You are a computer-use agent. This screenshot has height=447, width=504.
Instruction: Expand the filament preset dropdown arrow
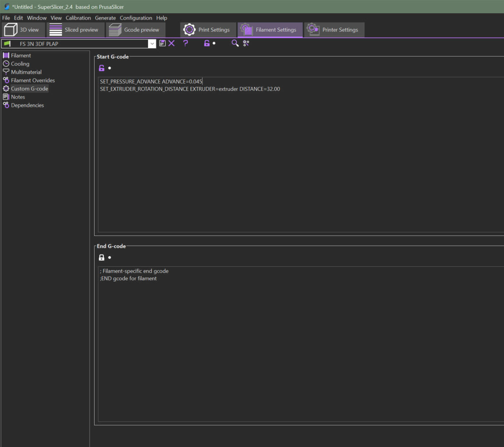(x=152, y=44)
